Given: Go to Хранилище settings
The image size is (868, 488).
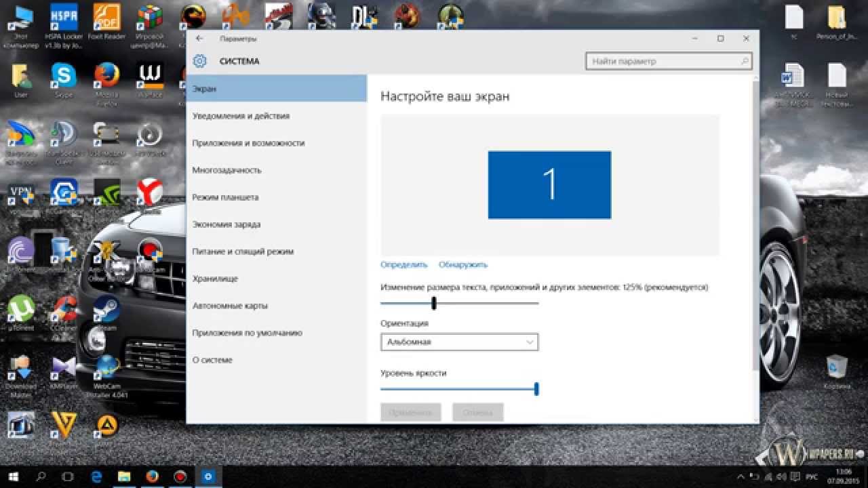Looking at the screenshot, I should click(277, 279).
